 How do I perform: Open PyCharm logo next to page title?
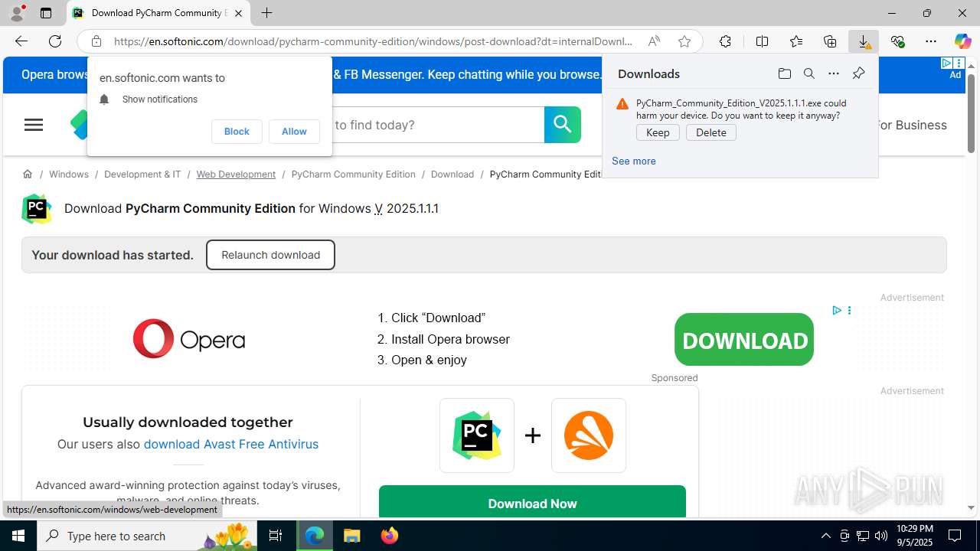coord(36,209)
